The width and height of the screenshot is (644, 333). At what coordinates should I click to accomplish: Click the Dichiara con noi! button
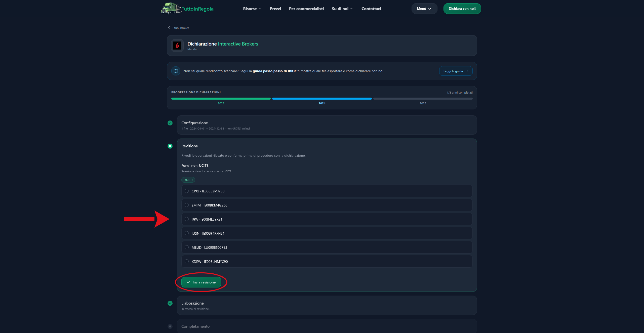point(462,9)
